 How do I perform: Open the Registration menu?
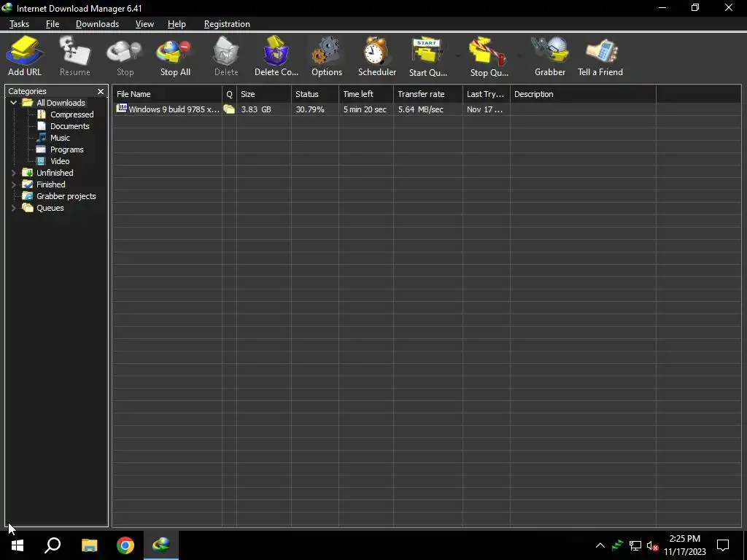point(227,24)
